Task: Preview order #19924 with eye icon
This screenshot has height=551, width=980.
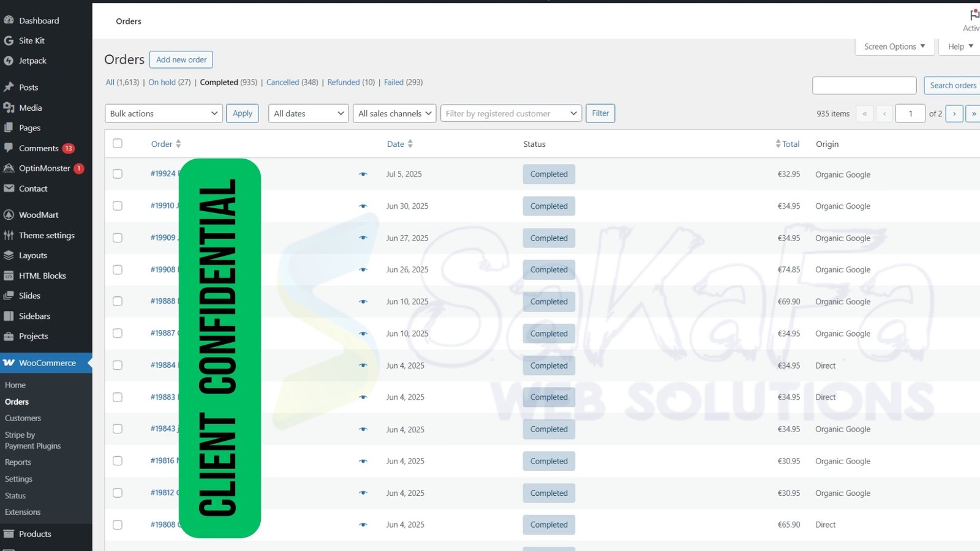Action: click(x=363, y=174)
